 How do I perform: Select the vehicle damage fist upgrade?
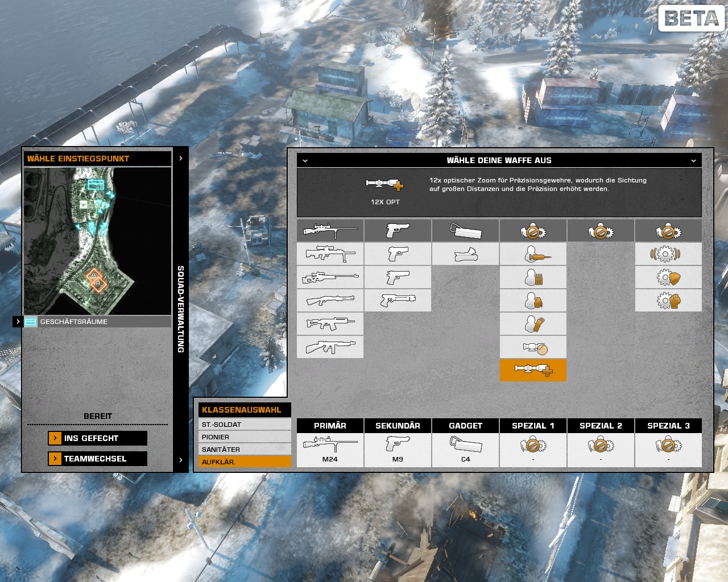pos(668,300)
